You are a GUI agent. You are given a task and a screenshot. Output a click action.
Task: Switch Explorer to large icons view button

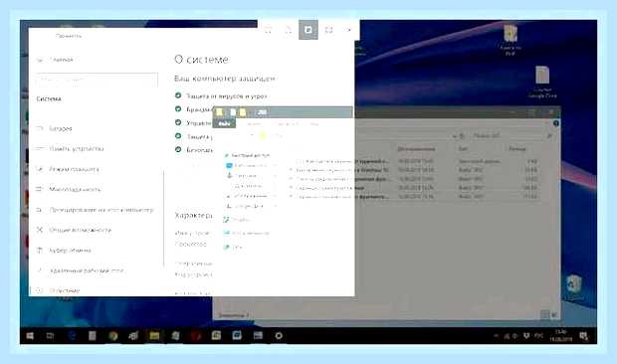point(554,314)
